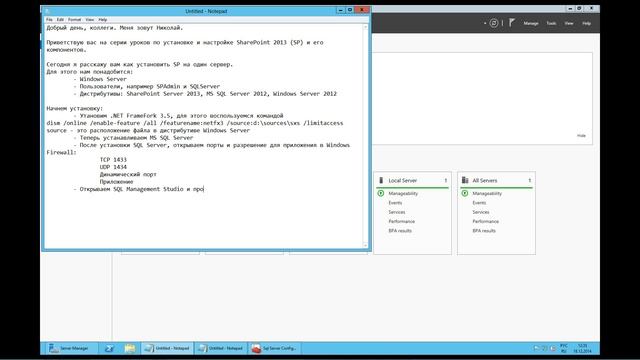Open Events under All Servers
640x360 pixels.
coord(479,203)
